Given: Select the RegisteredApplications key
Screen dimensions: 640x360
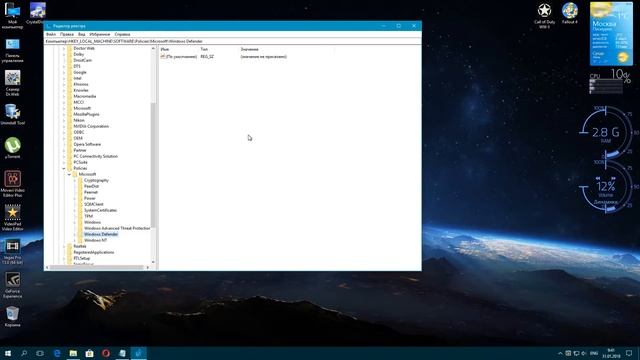Looking at the screenshot, I should [93, 252].
